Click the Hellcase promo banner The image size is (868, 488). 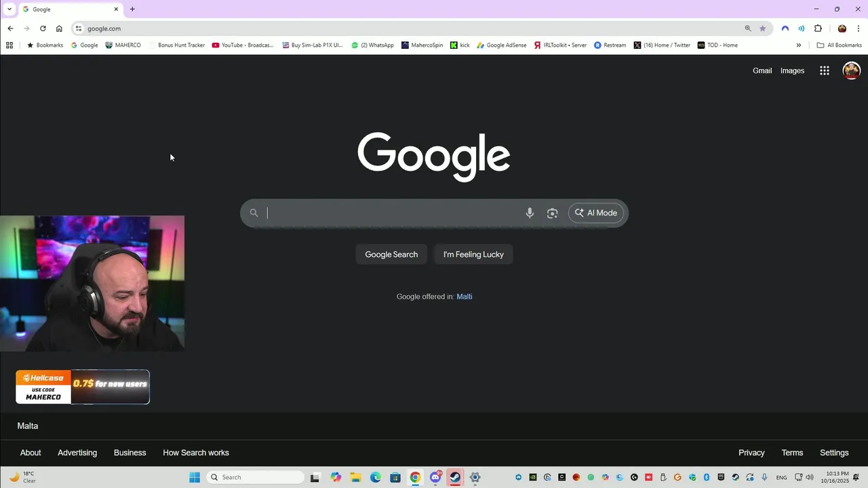(x=83, y=387)
